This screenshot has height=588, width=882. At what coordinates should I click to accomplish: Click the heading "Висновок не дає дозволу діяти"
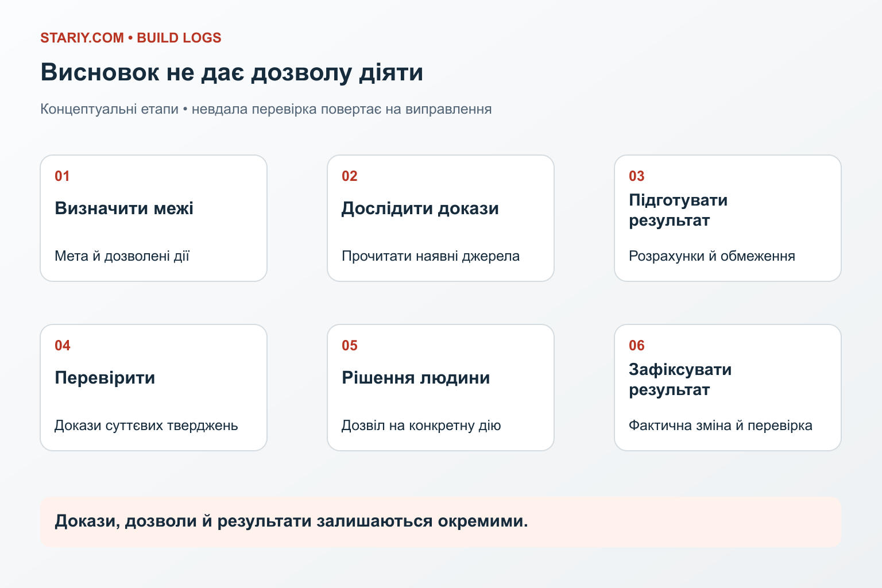point(232,72)
